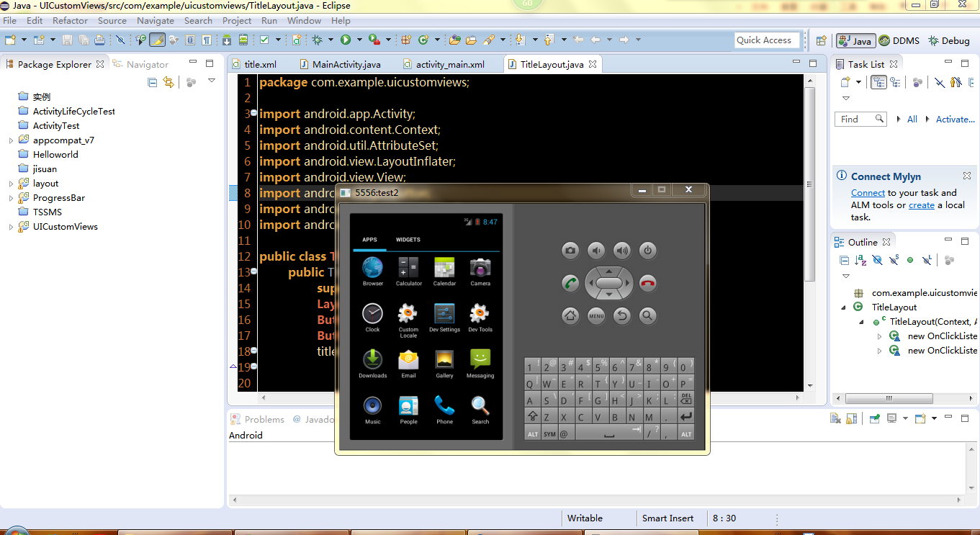Expand the ProgressBar project
Viewport: 980px width, 535px height.
(x=11, y=198)
